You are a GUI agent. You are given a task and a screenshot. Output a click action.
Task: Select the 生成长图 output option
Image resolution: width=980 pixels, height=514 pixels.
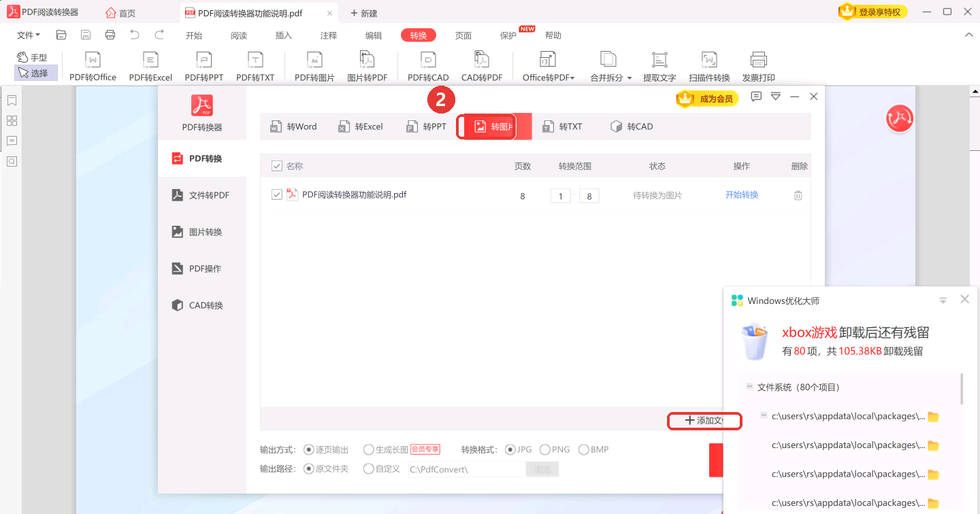(369, 449)
